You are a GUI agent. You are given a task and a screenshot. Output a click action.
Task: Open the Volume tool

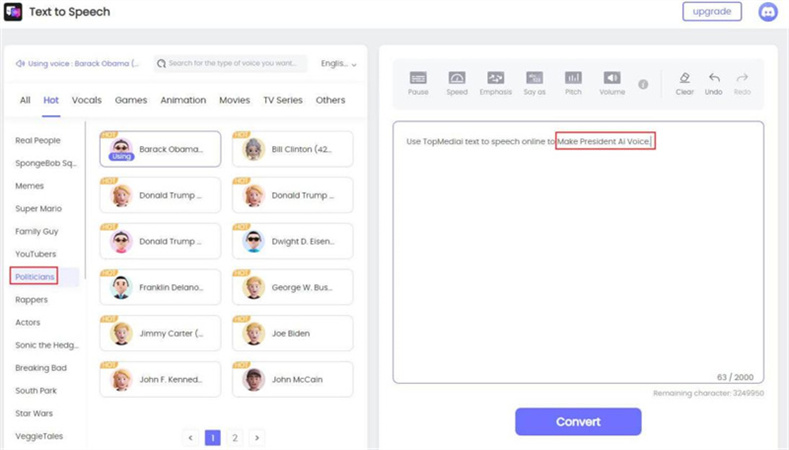coord(612,83)
